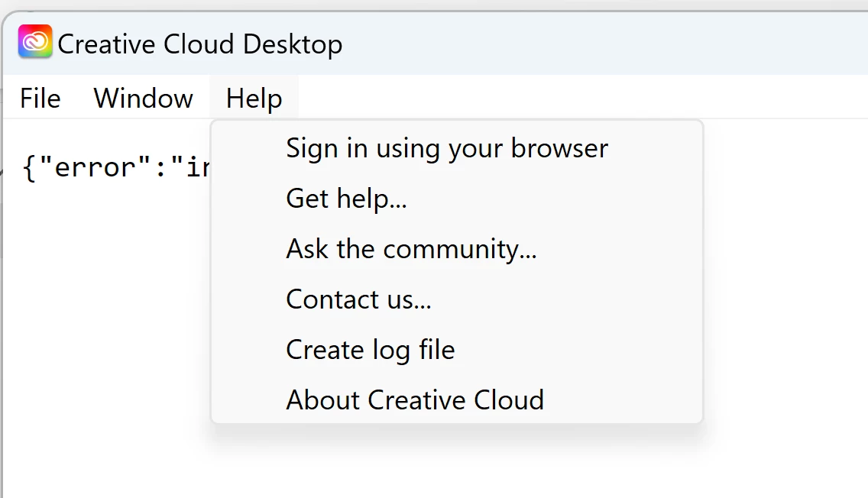Open About Creative Cloud
Screen dimensions: 868x498
(457, 399)
